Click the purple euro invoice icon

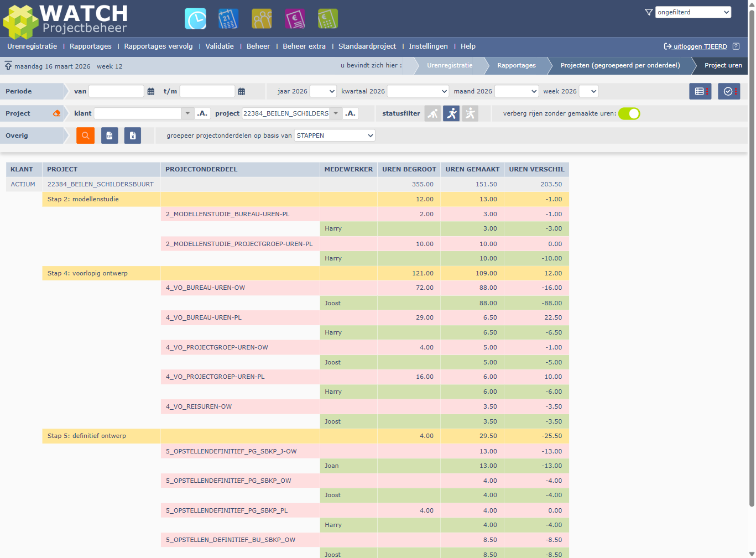coord(295,19)
